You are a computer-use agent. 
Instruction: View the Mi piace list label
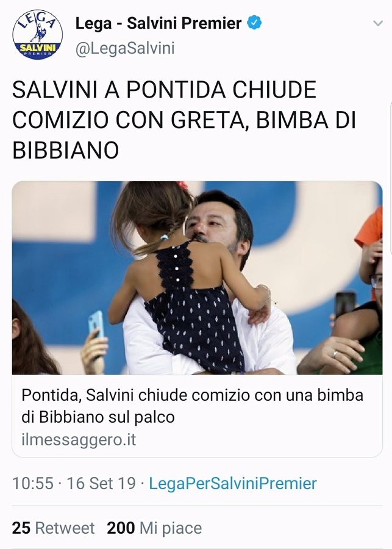coord(171,528)
